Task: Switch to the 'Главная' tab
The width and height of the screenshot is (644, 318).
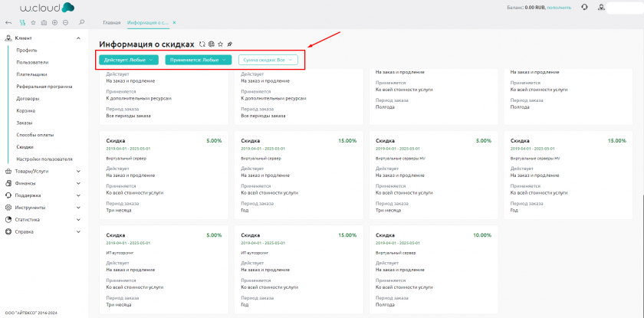Action: 112,23
